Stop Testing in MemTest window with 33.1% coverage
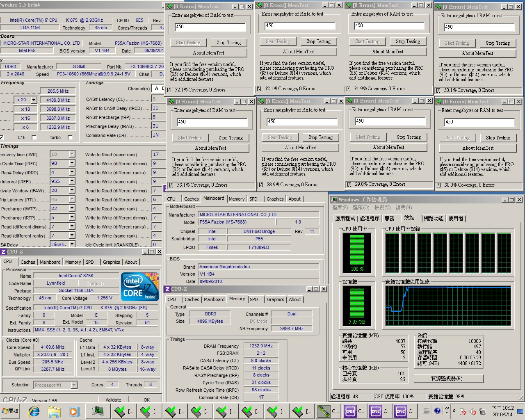 [231, 138]
